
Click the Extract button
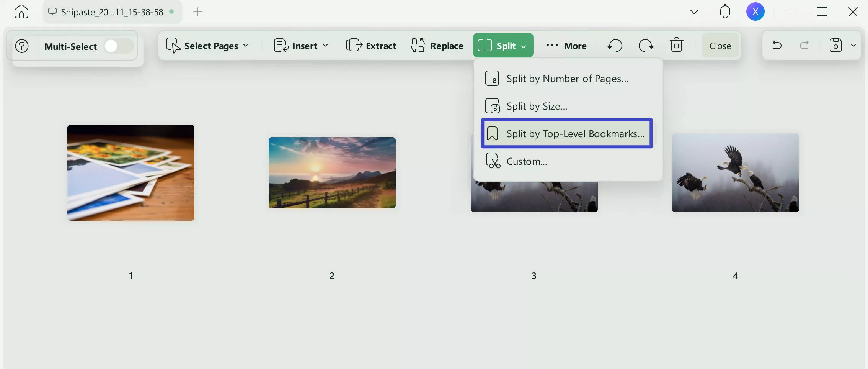point(371,46)
